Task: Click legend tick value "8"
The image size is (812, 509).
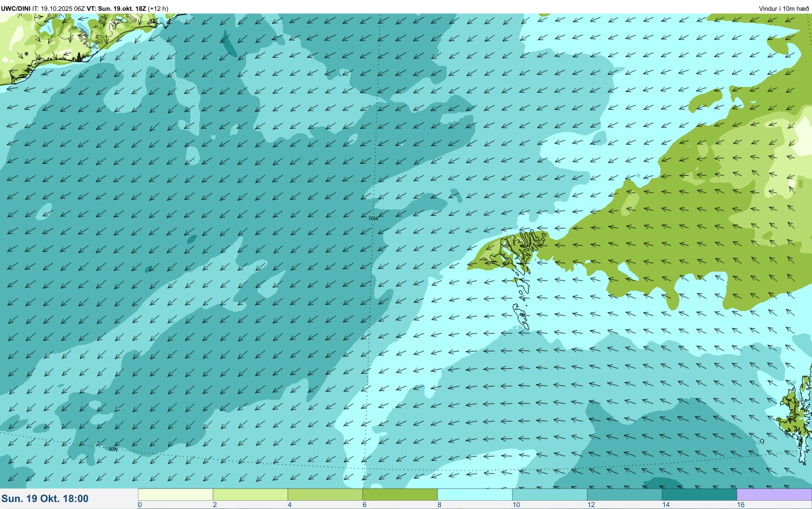Action: pyautogui.click(x=439, y=505)
